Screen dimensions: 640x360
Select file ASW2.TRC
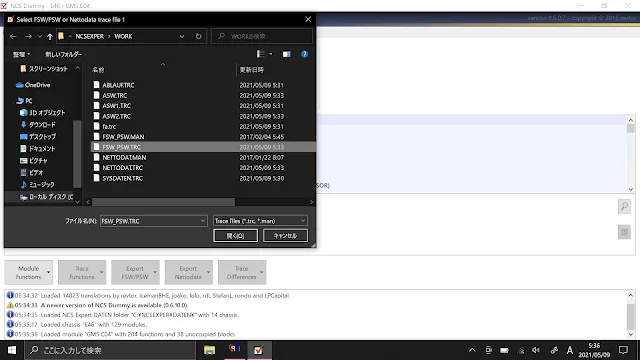click(117, 116)
